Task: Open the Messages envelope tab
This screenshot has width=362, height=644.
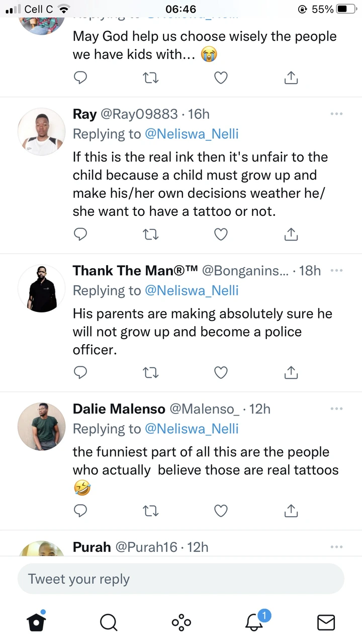Action: 326,623
